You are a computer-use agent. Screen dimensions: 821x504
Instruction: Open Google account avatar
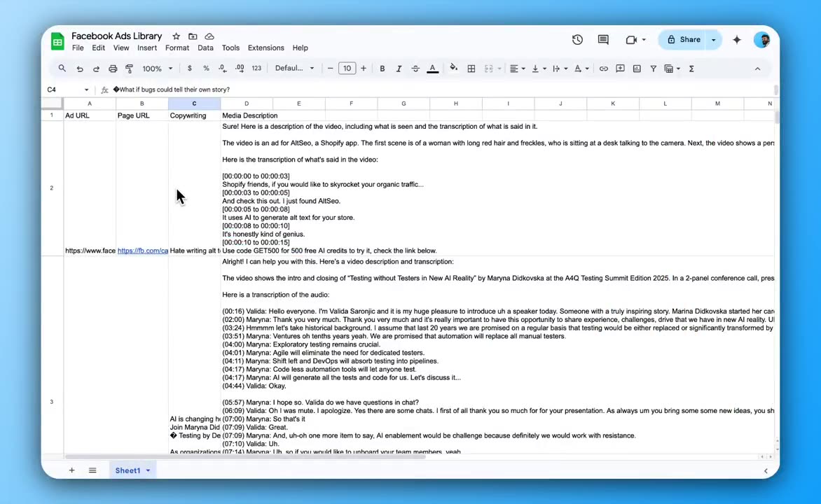tap(762, 40)
